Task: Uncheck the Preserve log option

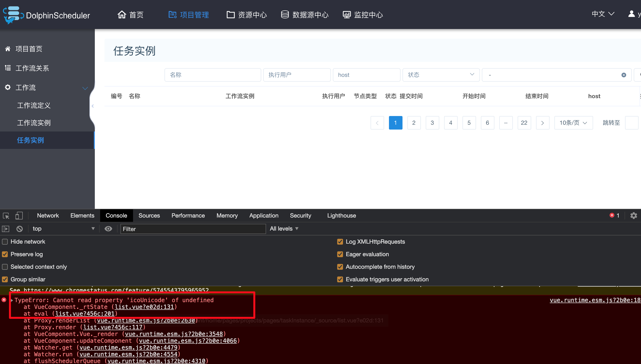Action: pos(5,254)
